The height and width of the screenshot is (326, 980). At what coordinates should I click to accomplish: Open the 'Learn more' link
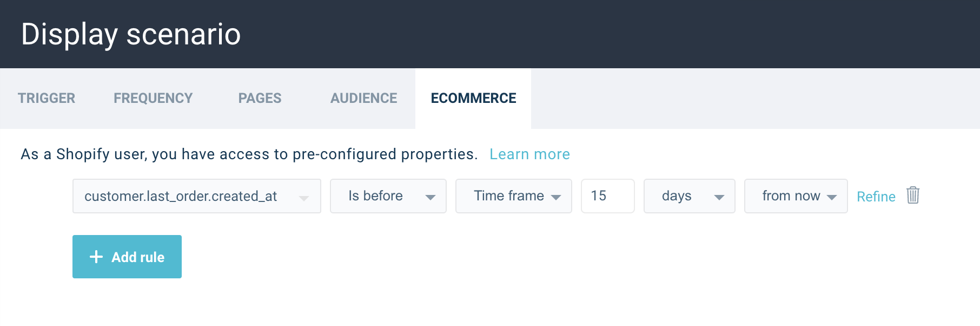(x=529, y=154)
